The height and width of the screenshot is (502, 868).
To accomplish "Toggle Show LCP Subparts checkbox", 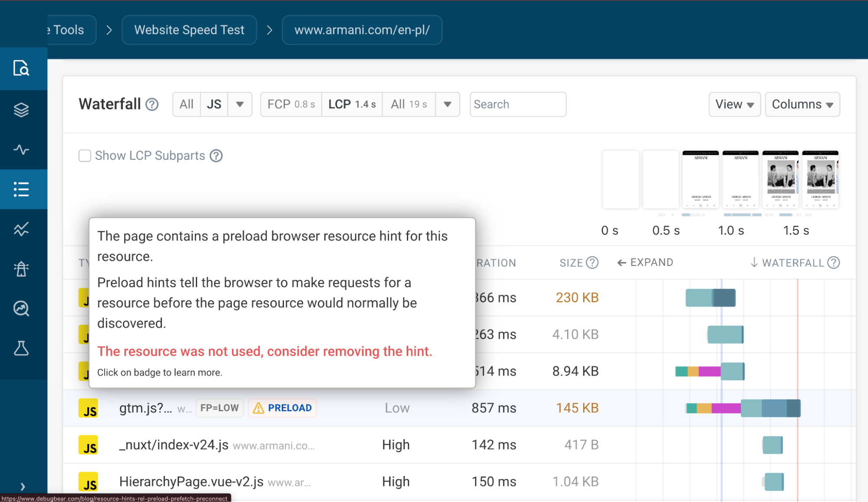I will coord(85,156).
